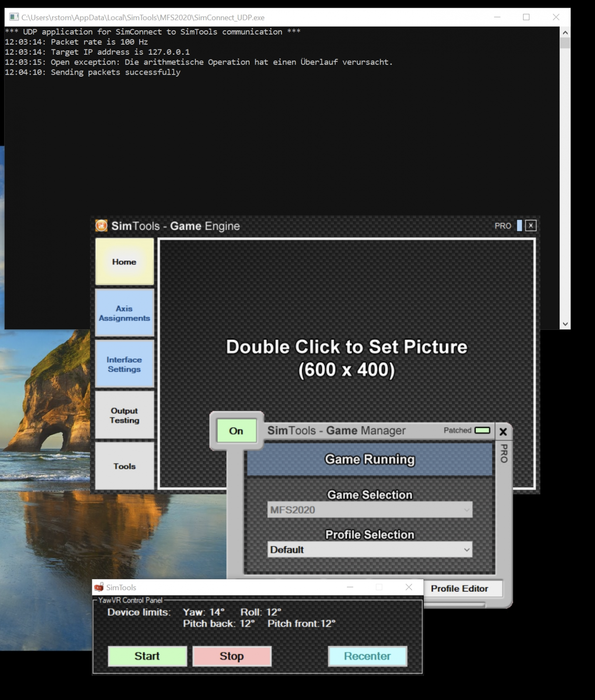Click the SimTools icon in YawVR window title bar
This screenshot has height=700, width=595.
pyautogui.click(x=99, y=587)
